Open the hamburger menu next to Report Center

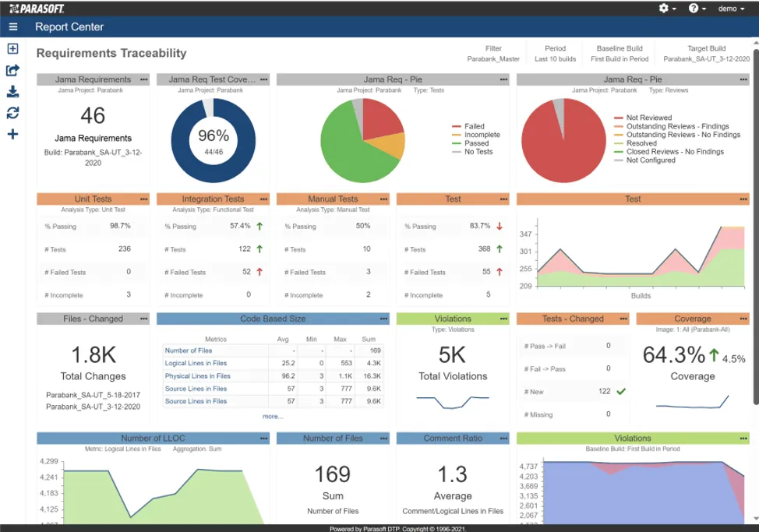coord(13,26)
